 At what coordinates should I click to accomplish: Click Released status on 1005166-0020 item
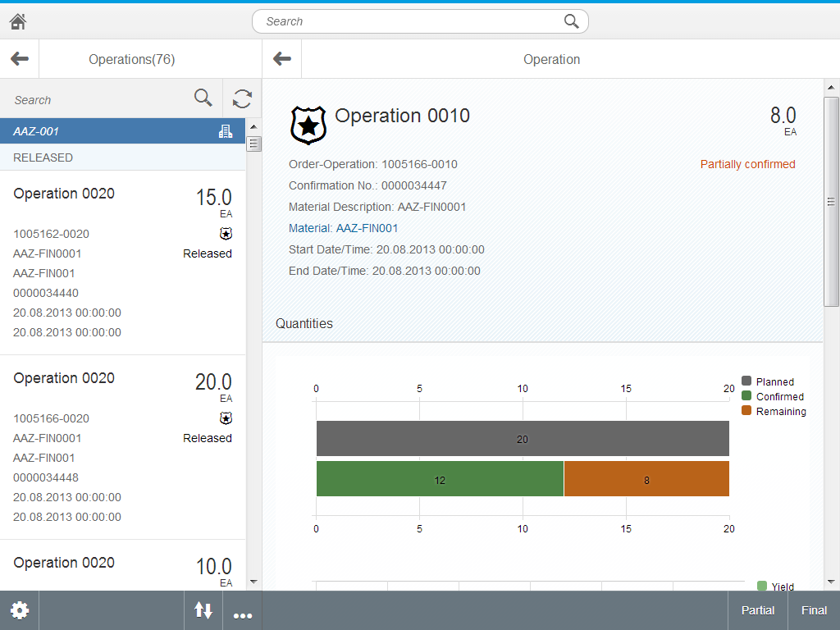point(208,438)
